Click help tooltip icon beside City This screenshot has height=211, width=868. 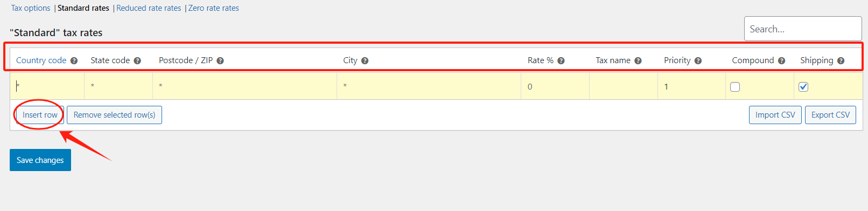coord(365,61)
